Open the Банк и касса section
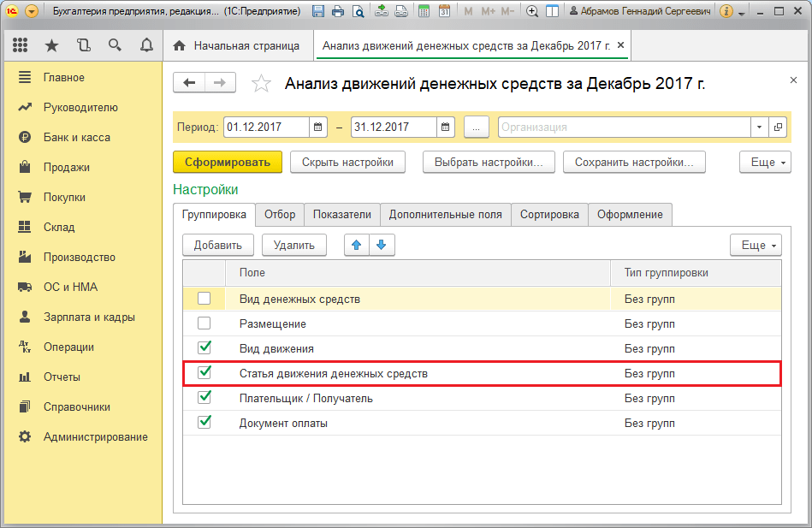The height and width of the screenshot is (528, 812). (x=76, y=137)
